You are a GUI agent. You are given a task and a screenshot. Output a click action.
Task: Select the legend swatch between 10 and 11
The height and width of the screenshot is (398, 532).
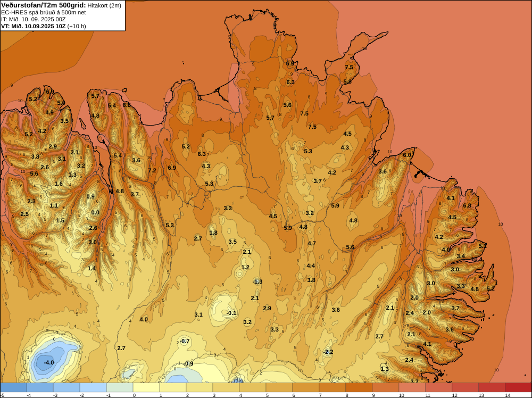(412, 387)
